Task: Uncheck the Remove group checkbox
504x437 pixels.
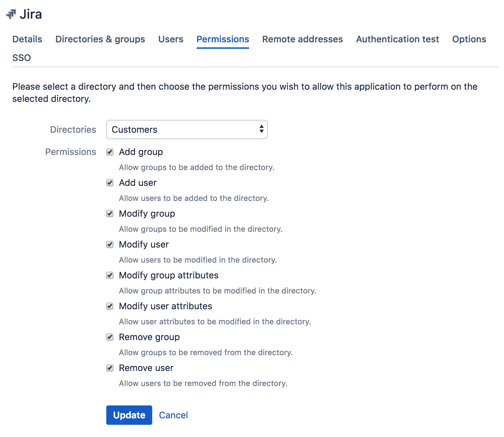Action: [x=110, y=337]
